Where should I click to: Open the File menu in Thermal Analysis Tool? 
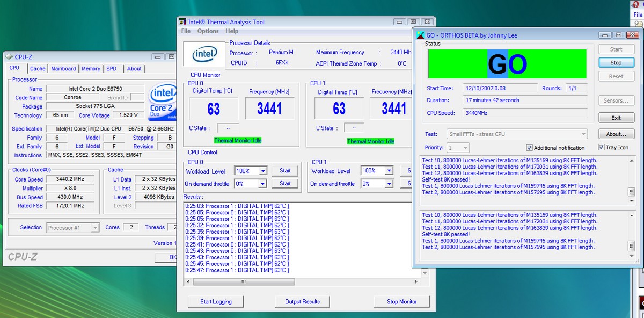186,31
